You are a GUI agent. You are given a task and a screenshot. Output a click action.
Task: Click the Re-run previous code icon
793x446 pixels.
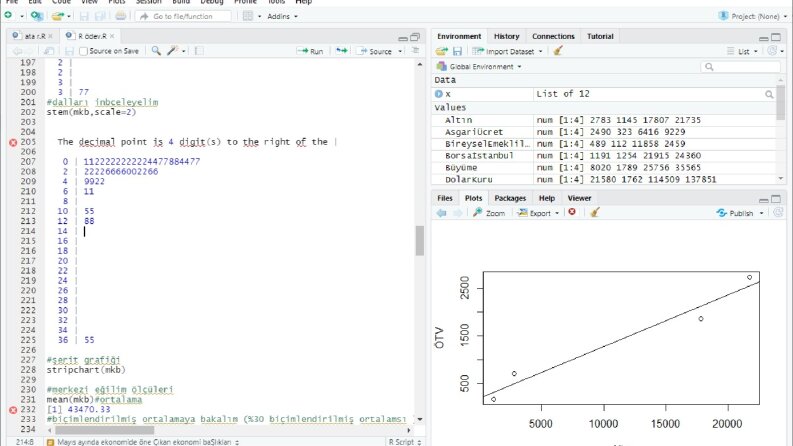point(342,51)
